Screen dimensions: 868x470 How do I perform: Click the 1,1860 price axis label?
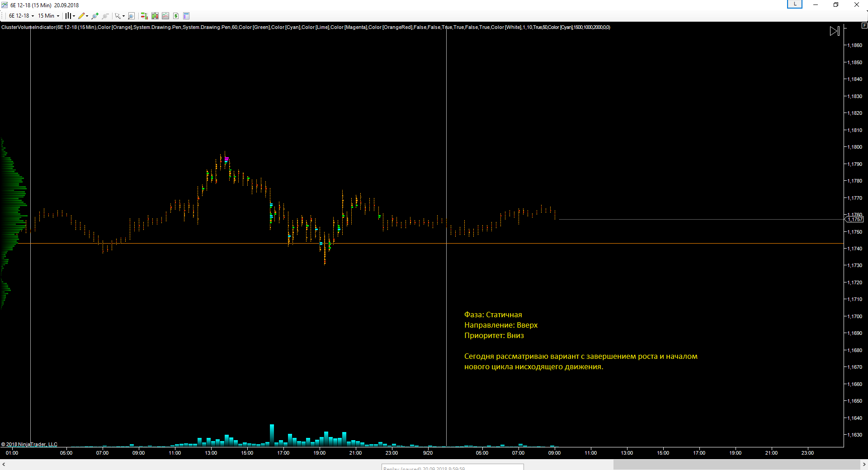(x=854, y=45)
